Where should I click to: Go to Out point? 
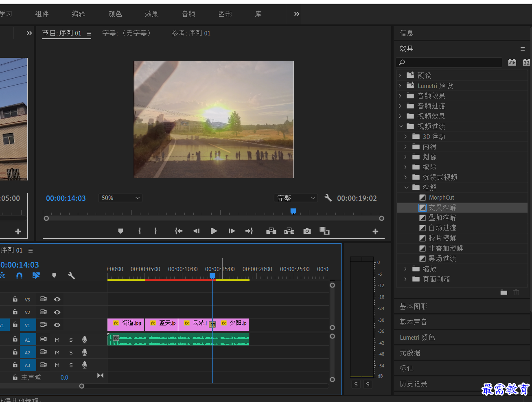[249, 231]
